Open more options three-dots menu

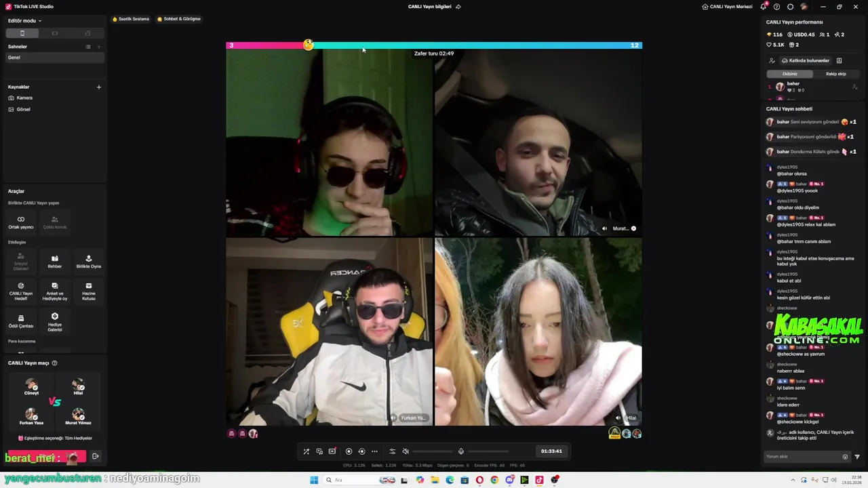[374, 451]
